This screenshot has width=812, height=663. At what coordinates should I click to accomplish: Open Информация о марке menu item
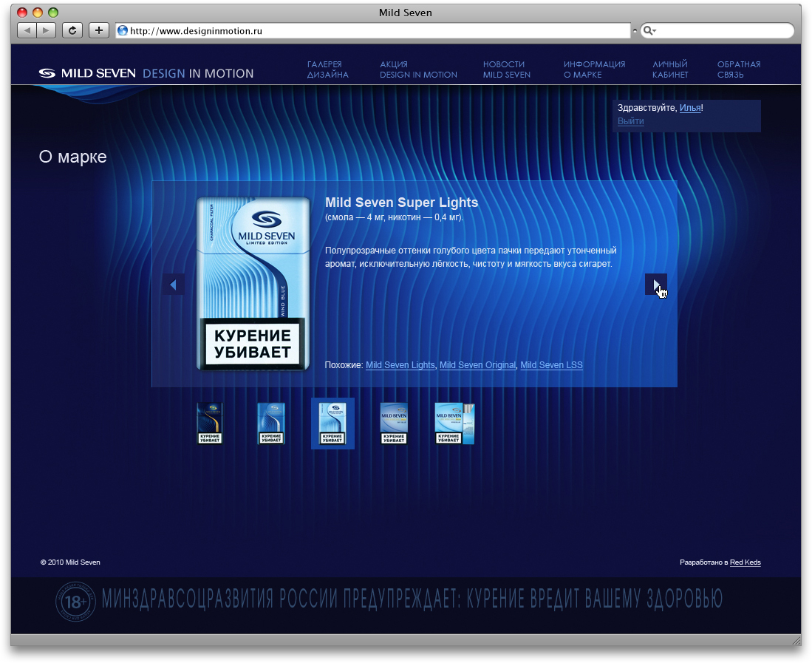click(x=595, y=69)
